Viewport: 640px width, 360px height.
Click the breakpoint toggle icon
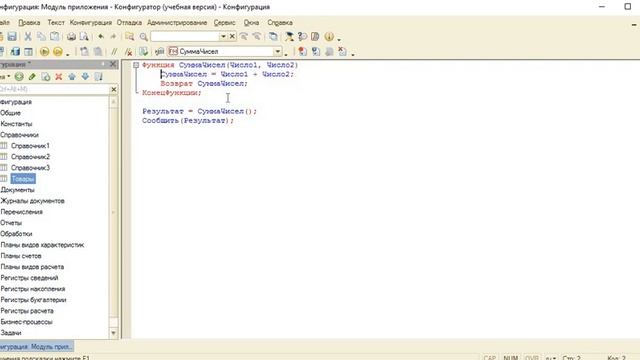[302, 52]
